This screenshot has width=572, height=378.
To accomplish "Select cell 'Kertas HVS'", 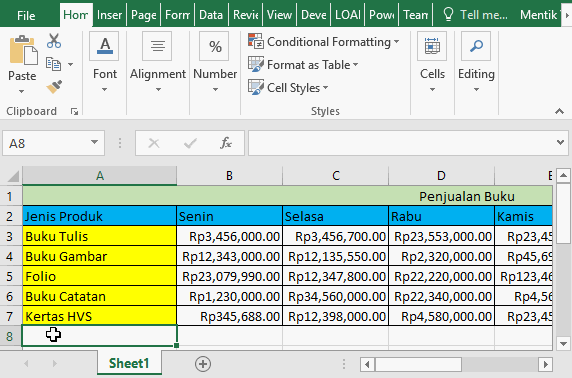I will [x=100, y=316].
